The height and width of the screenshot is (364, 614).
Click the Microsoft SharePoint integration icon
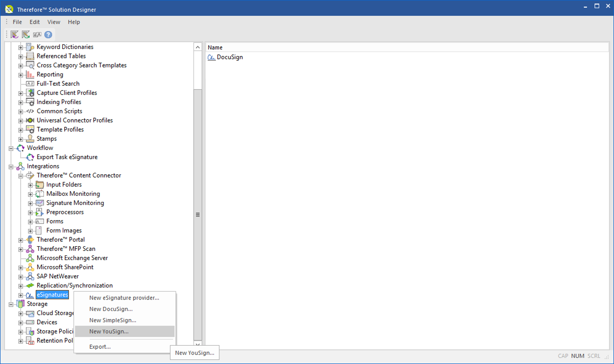tap(30, 267)
